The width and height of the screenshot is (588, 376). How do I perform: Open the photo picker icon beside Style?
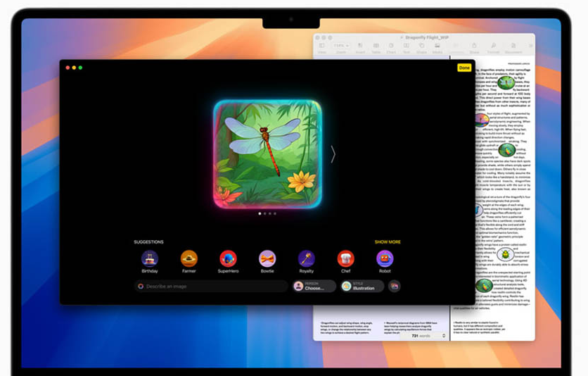(395, 286)
